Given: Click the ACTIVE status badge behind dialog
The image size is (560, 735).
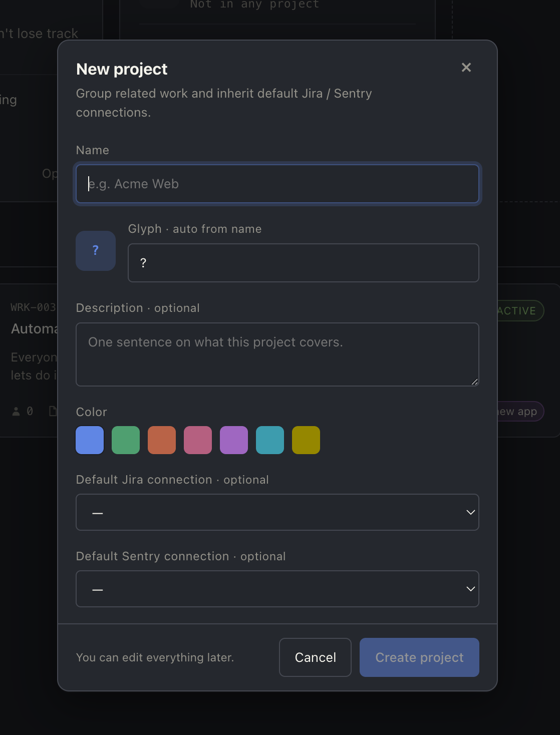Looking at the screenshot, I should (x=520, y=311).
